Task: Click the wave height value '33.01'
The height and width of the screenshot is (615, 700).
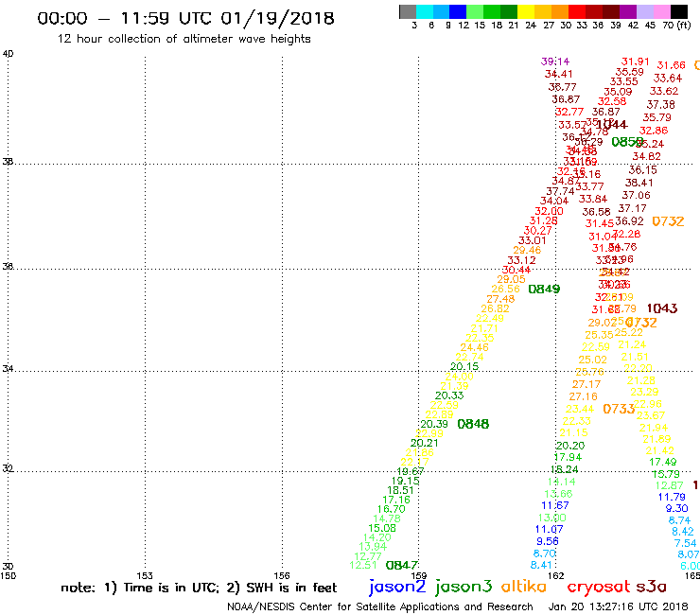Action: pos(533,240)
